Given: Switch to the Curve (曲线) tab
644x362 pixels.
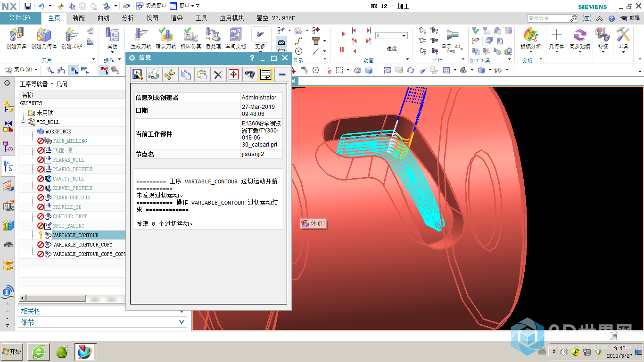Looking at the screenshot, I should click(103, 18).
